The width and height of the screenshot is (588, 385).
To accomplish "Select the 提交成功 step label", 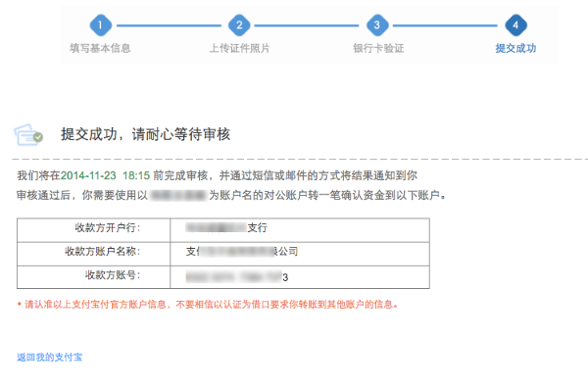I will pyautogui.click(x=516, y=48).
